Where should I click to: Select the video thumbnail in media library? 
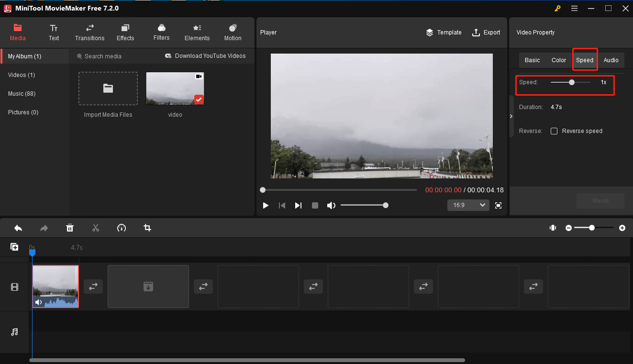(x=175, y=88)
